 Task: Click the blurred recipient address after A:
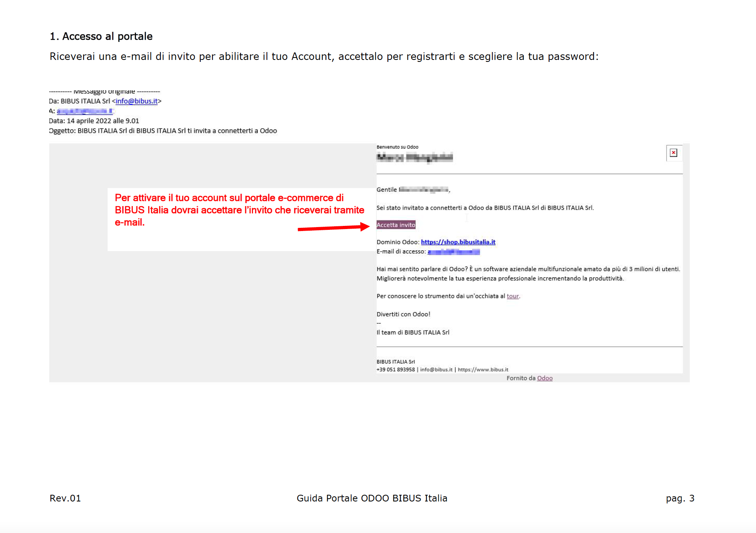click(85, 111)
